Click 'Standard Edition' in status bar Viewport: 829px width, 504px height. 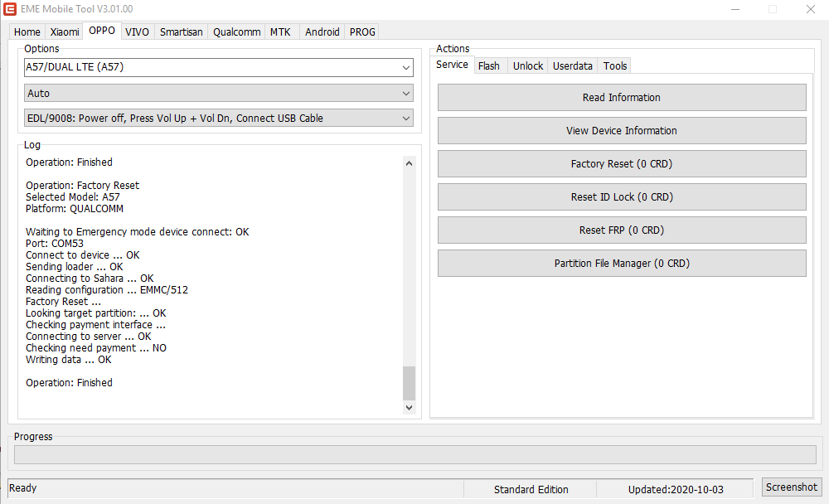[x=531, y=490]
